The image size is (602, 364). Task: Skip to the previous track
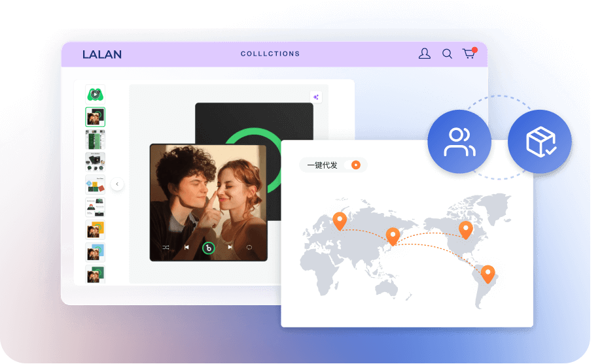(186, 248)
